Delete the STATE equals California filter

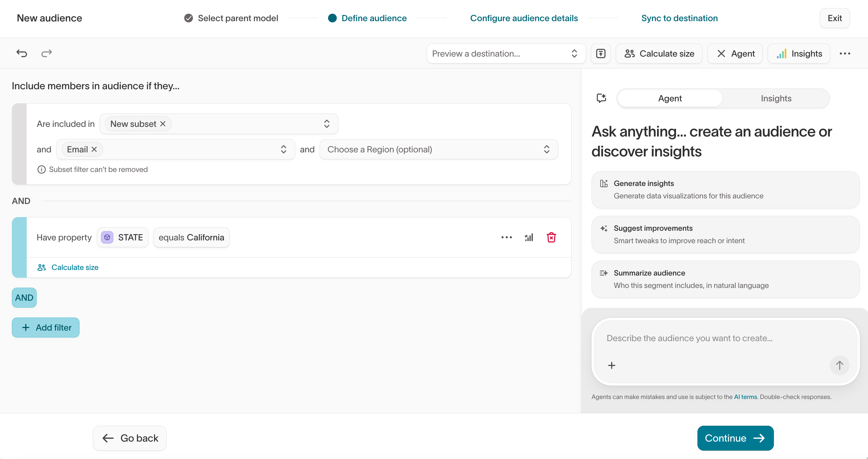[x=551, y=237]
